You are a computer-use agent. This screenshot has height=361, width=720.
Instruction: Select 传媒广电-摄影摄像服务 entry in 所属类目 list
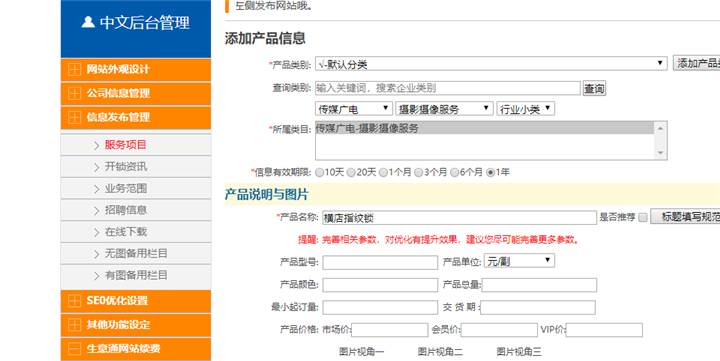pyautogui.click(x=485, y=129)
